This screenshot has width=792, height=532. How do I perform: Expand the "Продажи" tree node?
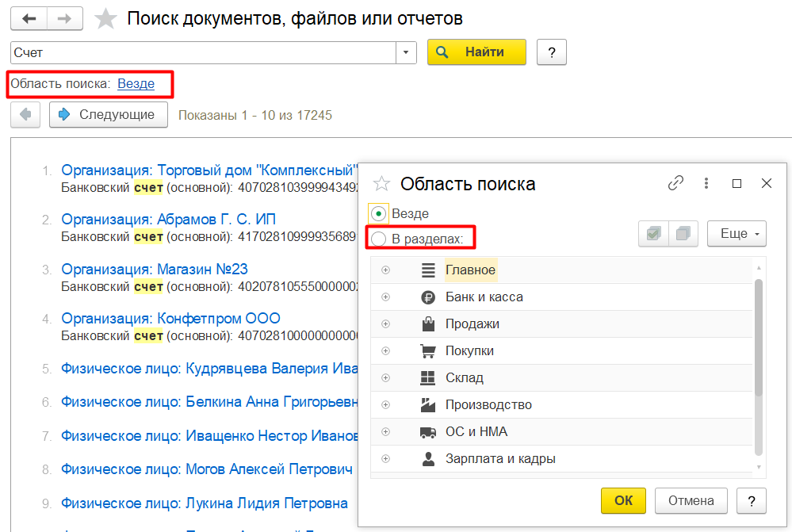pyautogui.click(x=386, y=324)
